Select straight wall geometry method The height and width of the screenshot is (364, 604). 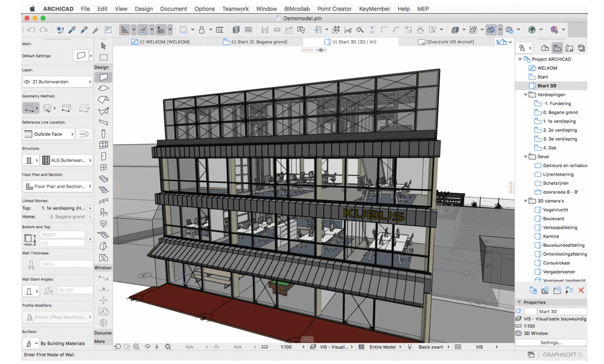30,108
